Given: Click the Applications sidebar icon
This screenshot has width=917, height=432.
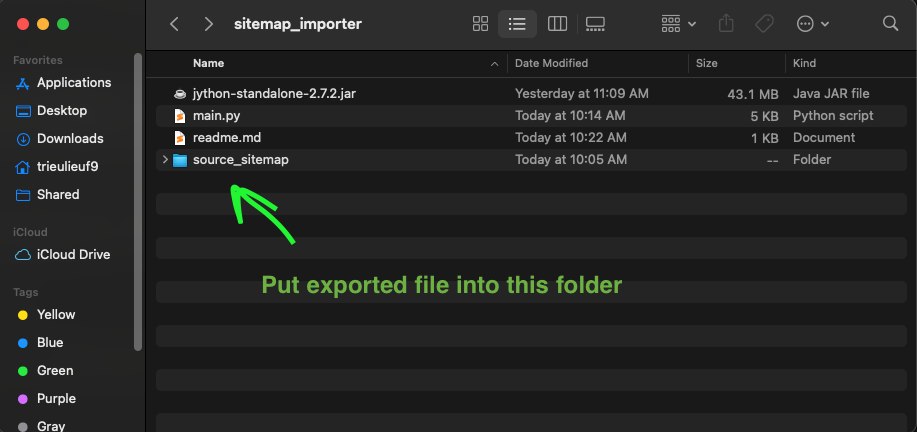Looking at the screenshot, I should (23, 83).
